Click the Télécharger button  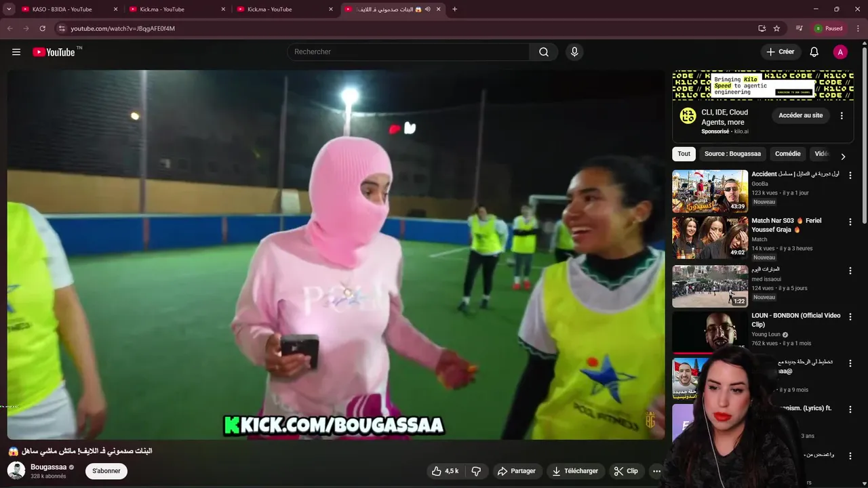coord(575,471)
